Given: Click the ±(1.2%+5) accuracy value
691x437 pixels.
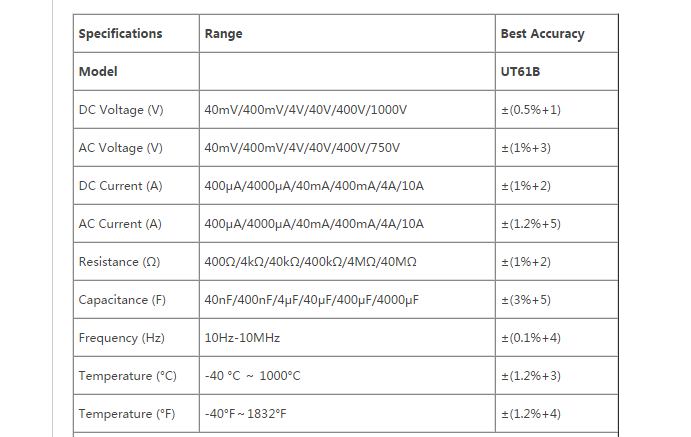Looking at the screenshot, I should [x=530, y=224].
